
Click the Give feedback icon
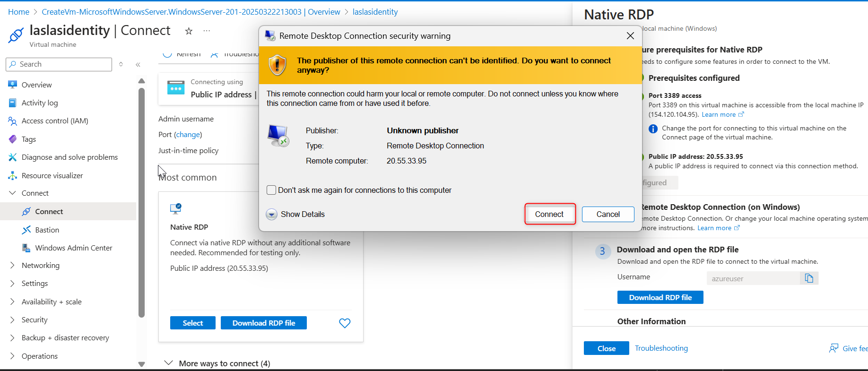[x=834, y=348]
